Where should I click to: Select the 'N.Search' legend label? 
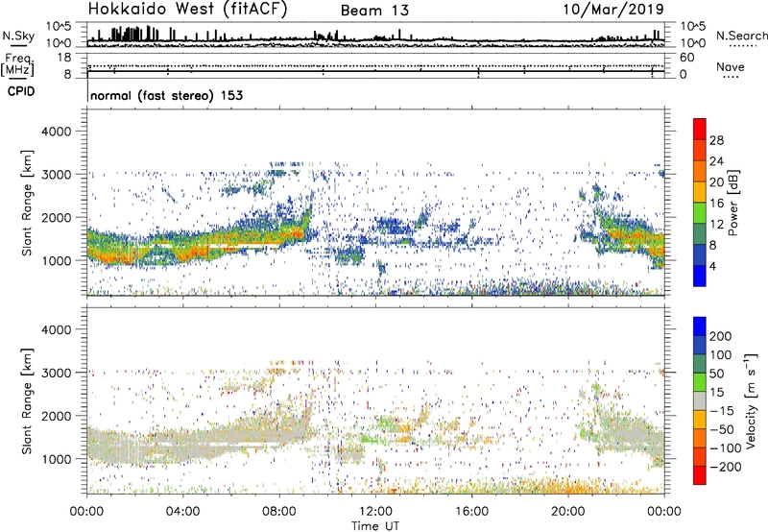pyautogui.click(x=742, y=36)
